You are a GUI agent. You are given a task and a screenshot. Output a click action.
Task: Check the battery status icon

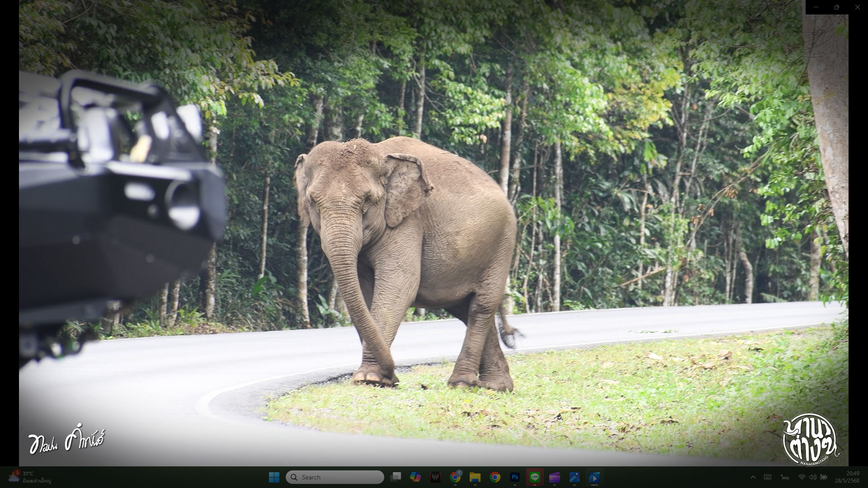pyautogui.click(x=824, y=477)
